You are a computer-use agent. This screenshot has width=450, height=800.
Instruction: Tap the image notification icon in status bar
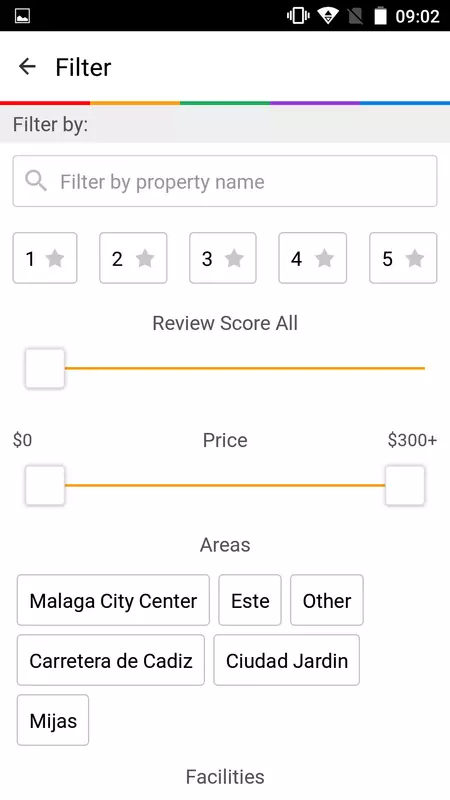[x=22, y=16]
